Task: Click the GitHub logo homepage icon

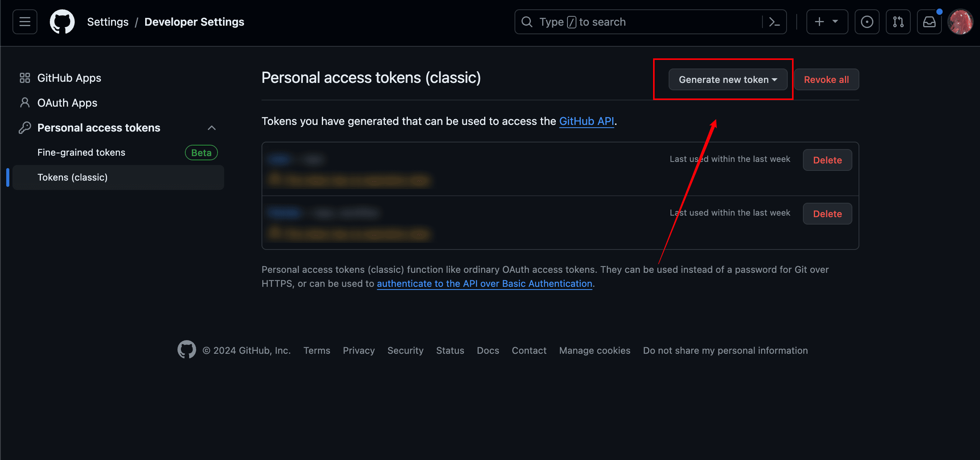Action: click(62, 22)
